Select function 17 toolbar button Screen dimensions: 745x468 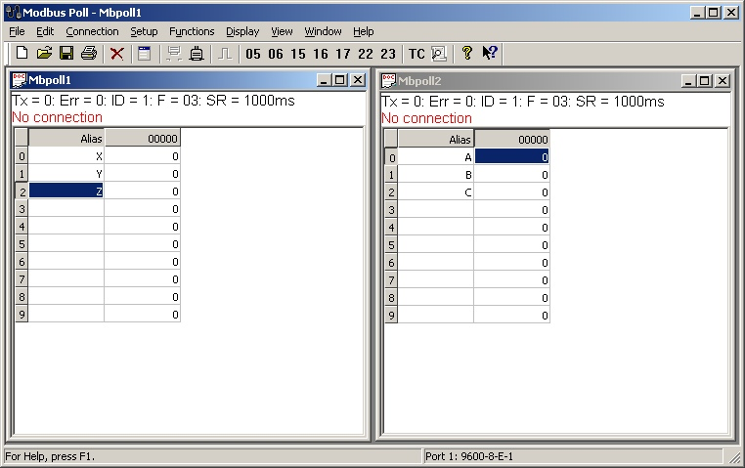coord(343,54)
